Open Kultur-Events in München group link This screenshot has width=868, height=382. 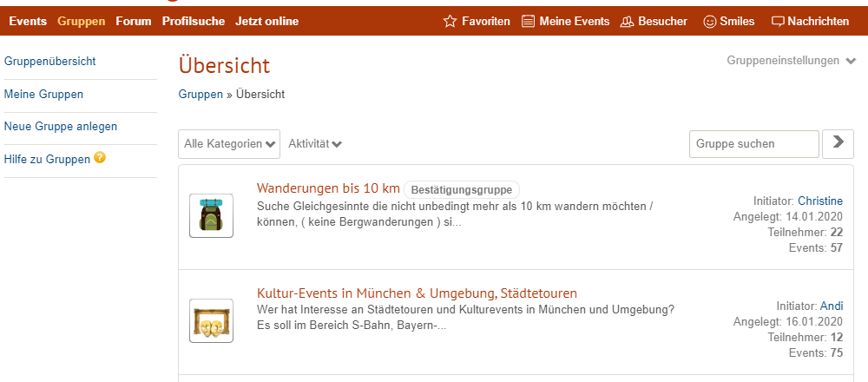(417, 293)
